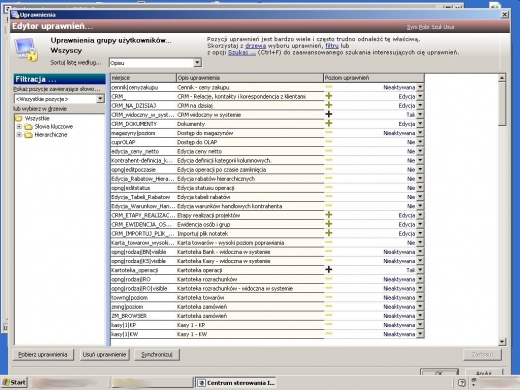Click the Synchronizuj button
The height and width of the screenshot is (390, 520).
click(157, 355)
